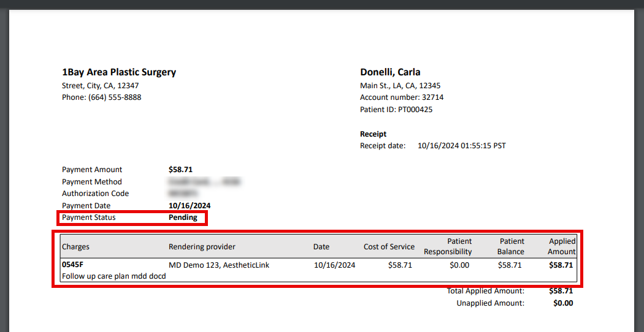Select the patient name Donelli, Carla
Image resolution: width=644 pixels, height=332 pixels.
click(x=390, y=72)
